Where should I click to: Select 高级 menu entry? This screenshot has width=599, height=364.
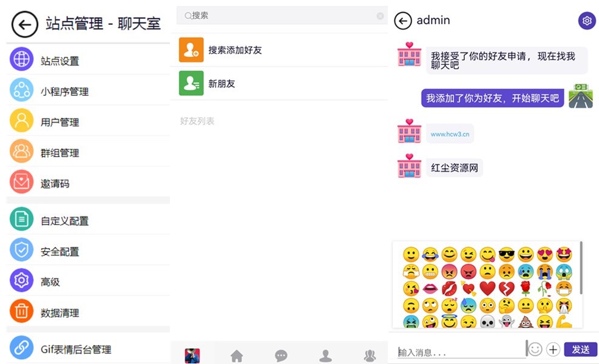pyautogui.click(x=88, y=280)
